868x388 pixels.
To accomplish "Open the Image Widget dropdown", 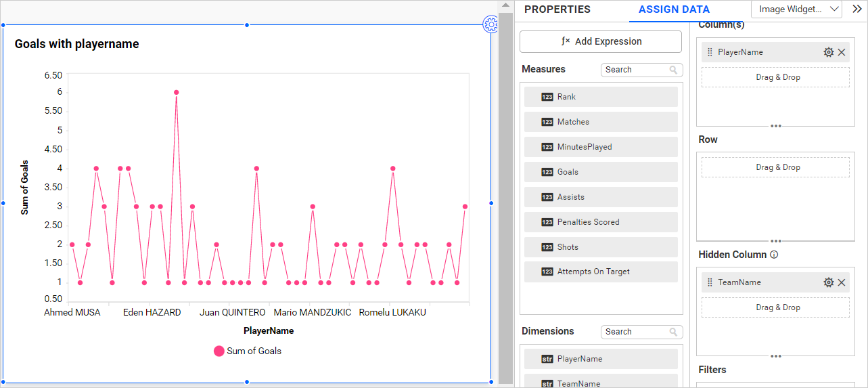I will 796,9.
